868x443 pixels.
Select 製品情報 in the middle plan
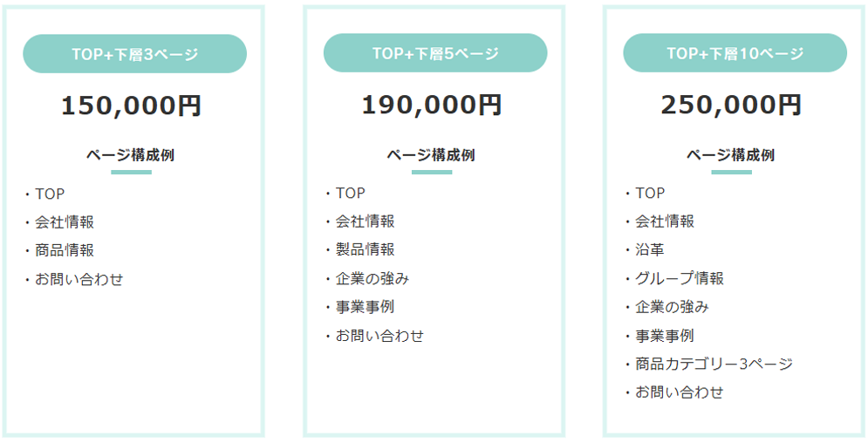pyautogui.click(x=365, y=249)
